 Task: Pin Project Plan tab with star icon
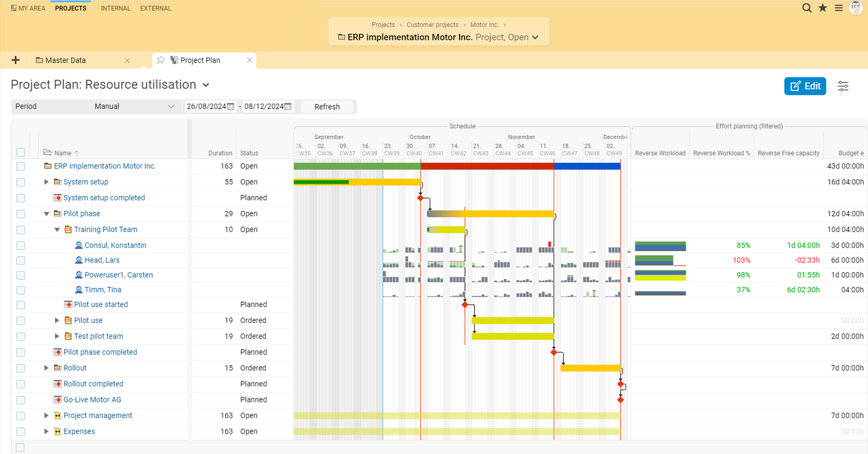pos(161,60)
